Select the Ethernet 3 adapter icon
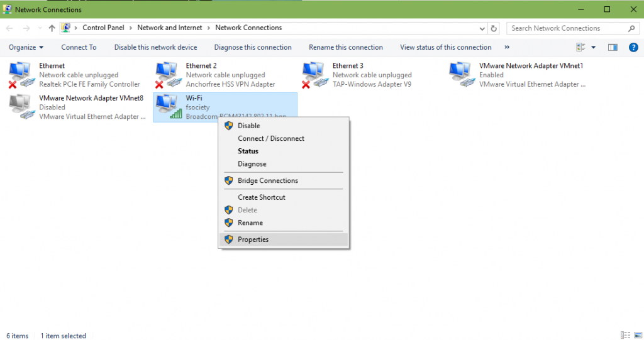The height and width of the screenshot is (340, 644). coord(314,75)
